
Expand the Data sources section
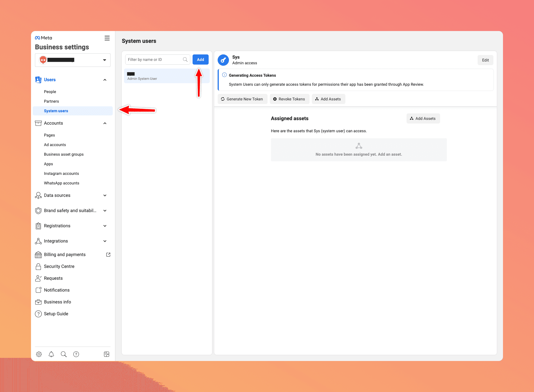tap(105, 195)
